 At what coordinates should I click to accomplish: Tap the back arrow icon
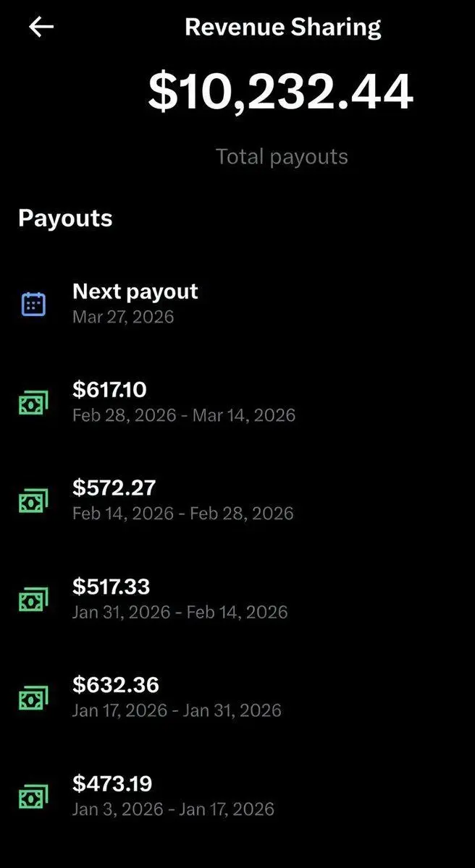pos(41,27)
